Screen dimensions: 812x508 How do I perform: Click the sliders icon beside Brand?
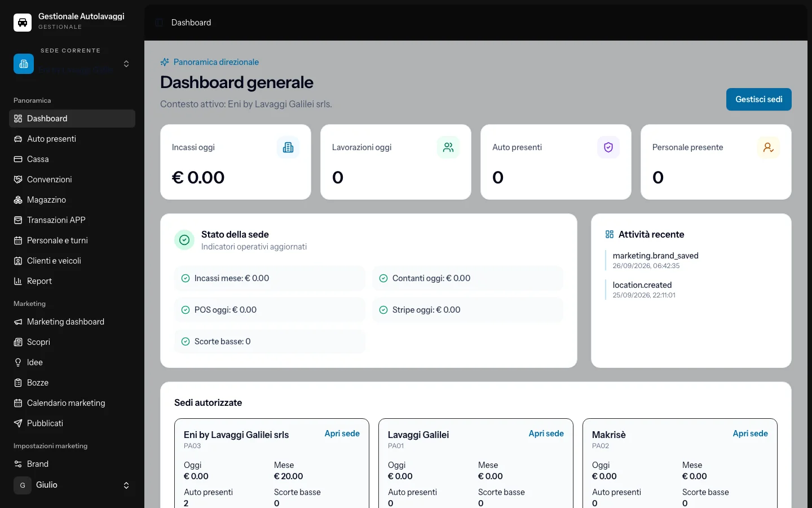(x=18, y=464)
